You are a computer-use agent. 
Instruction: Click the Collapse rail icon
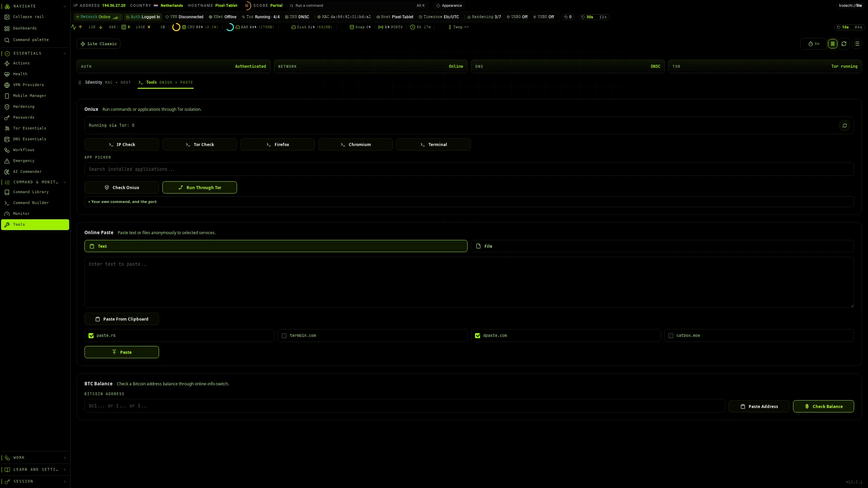(7, 17)
